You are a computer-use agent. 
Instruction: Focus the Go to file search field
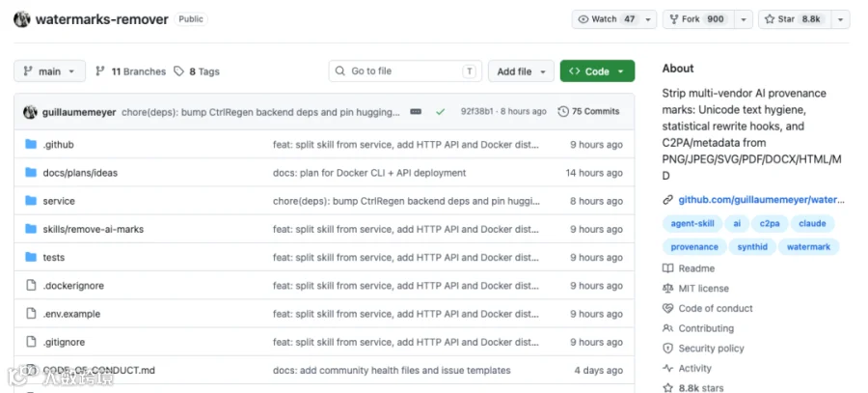pyautogui.click(x=405, y=70)
